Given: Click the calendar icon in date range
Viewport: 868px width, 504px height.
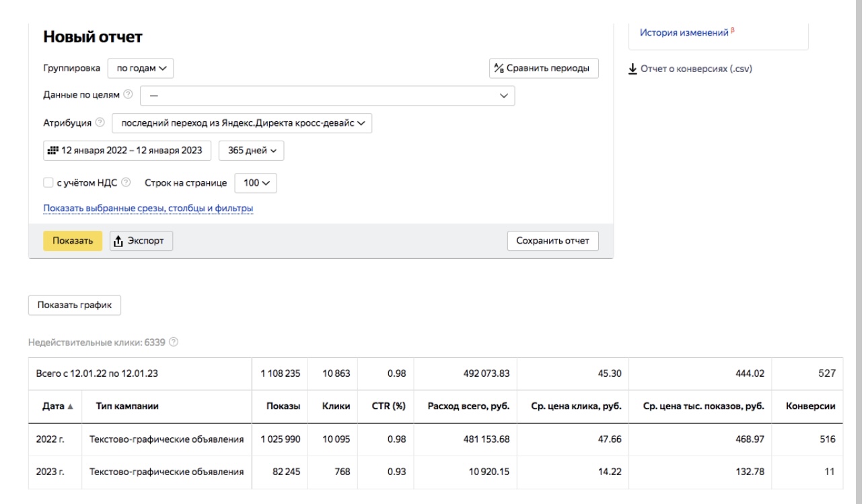Looking at the screenshot, I should [52, 150].
